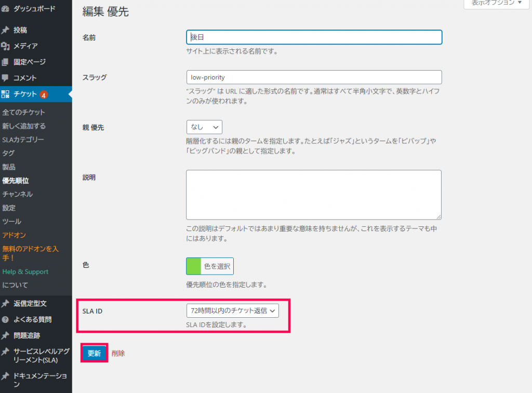532x393 pixels.
Task: Open チャンネル submenu item
Action: click(x=18, y=194)
